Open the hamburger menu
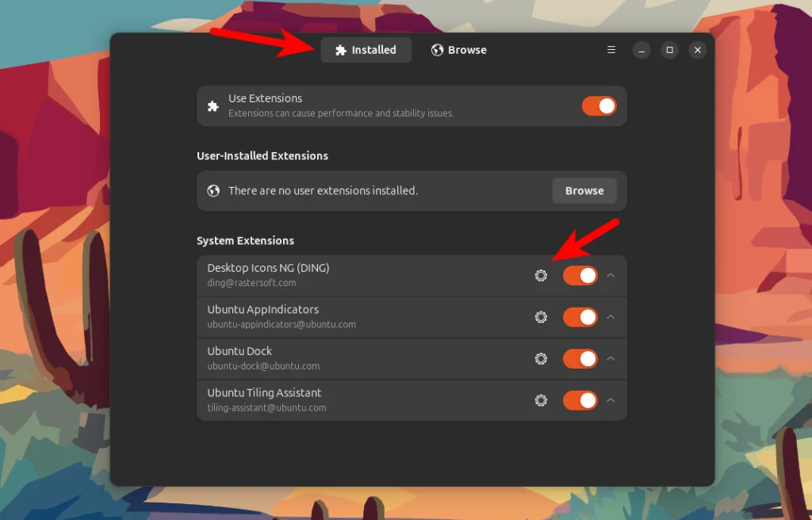This screenshot has height=520, width=812. pyautogui.click(x=611, y=49)
